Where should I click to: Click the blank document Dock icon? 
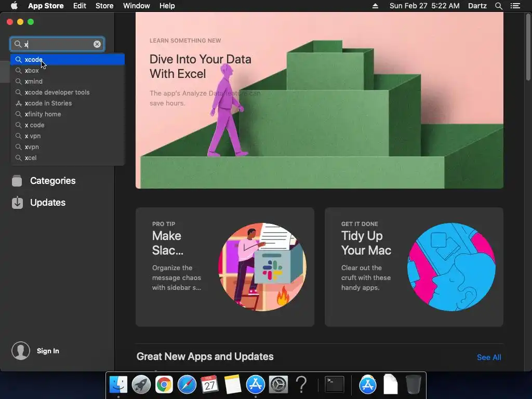pos(391,384)
